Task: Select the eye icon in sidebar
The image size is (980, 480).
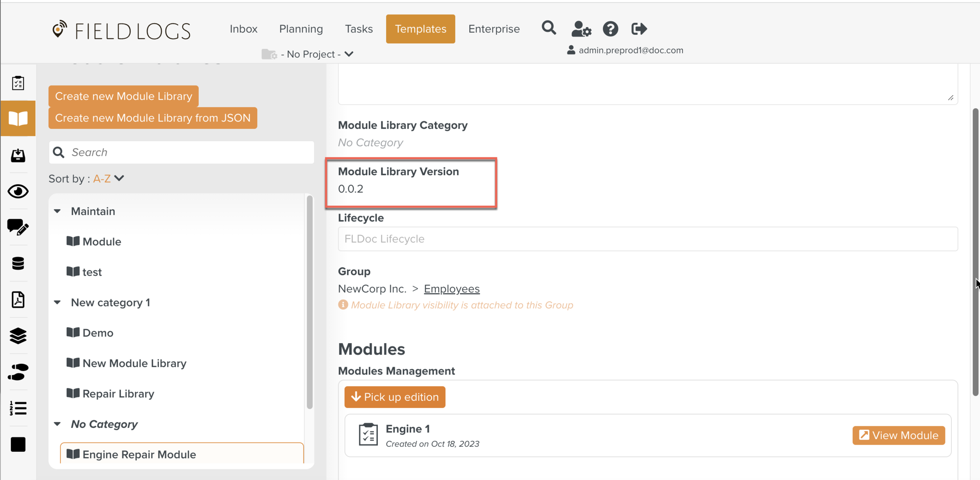Action: (x=18, y=191)
